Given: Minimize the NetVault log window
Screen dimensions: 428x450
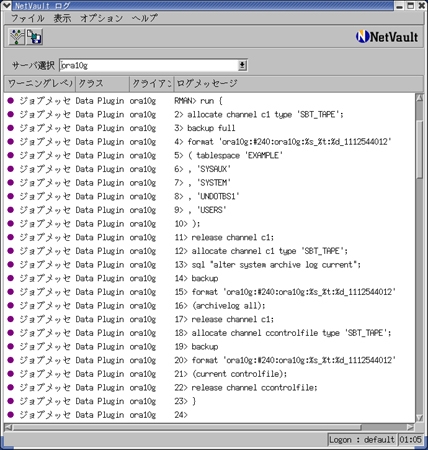Looking at the screenshot, I should pyautogui.click(x=400, y=6).
